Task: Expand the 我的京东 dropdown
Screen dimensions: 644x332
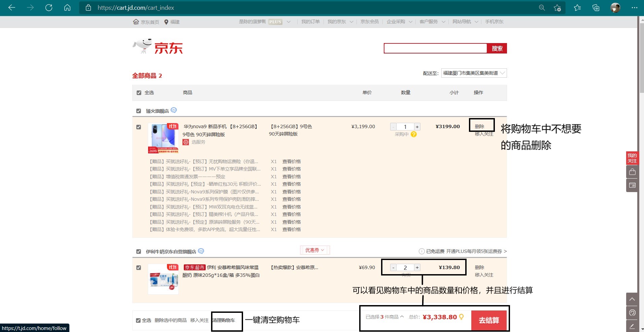Action: 351,22
